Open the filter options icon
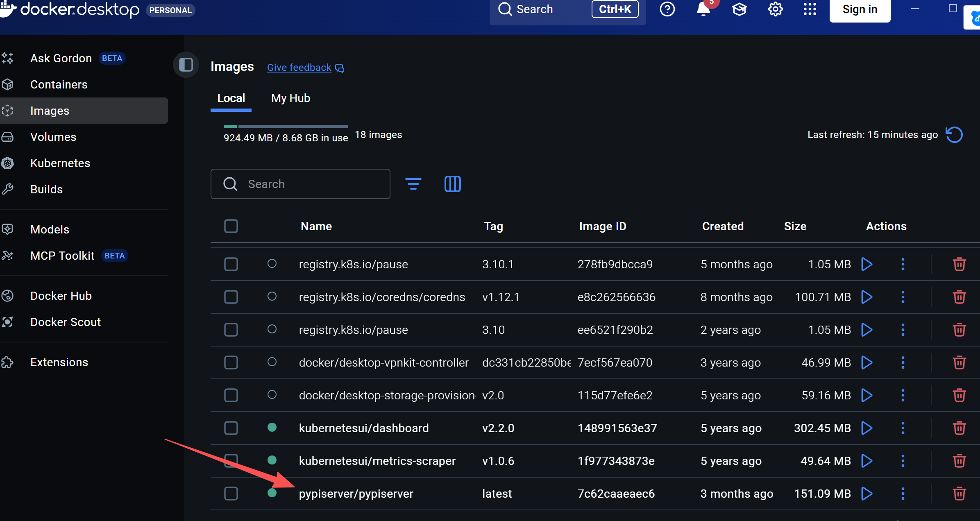This screenshot has height=521, width=980. [413, 184]
